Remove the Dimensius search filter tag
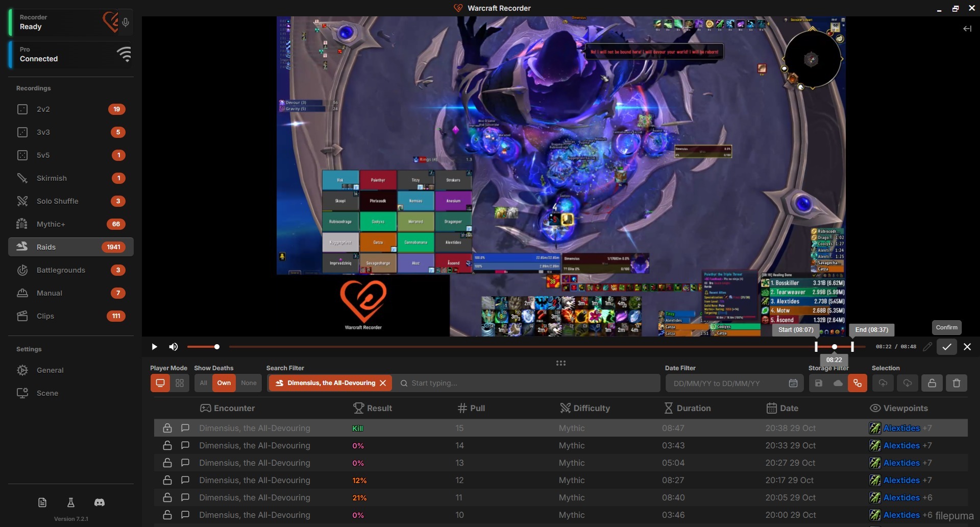The image size is (980, 527). 383,383
